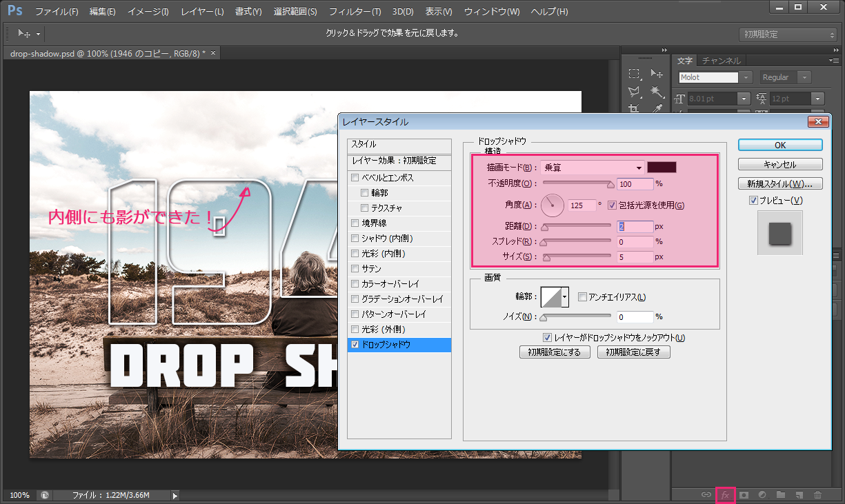Image resolution: width=845 pixels, height=504 pixels.
Task: Select the Move tool in toolbox
Action: (x=657, y=74)
